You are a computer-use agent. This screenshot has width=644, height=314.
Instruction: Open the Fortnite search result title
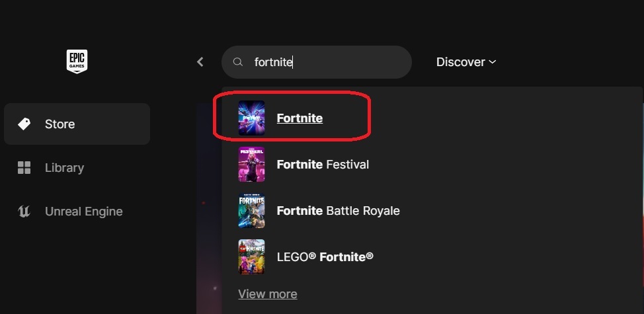click(x=300, y=118)
